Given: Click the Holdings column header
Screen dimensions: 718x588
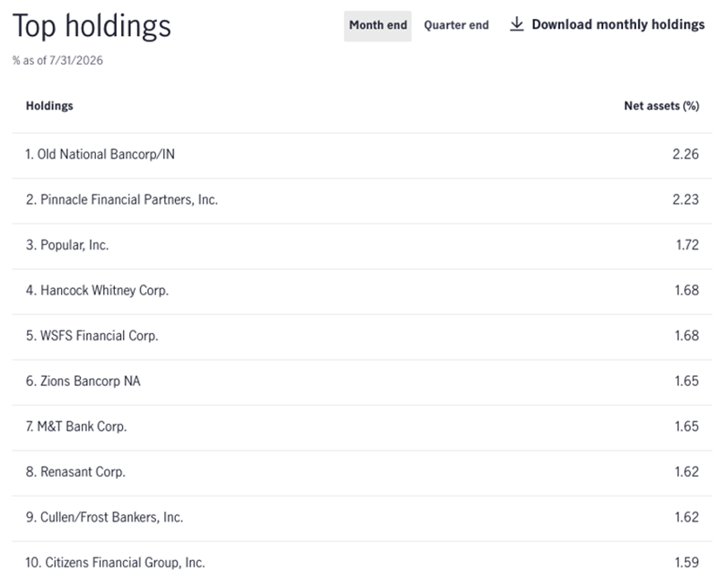Looking at the screenshot, I should 49,106.
